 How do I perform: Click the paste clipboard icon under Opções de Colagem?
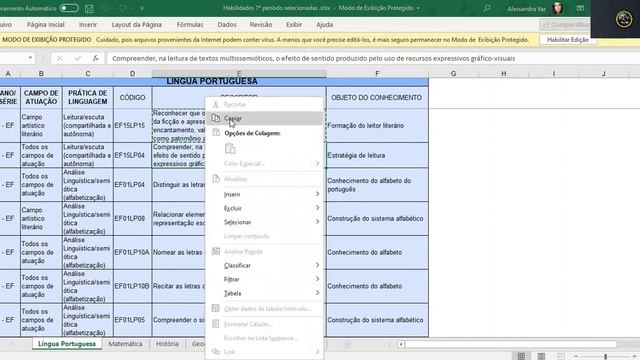230,149
